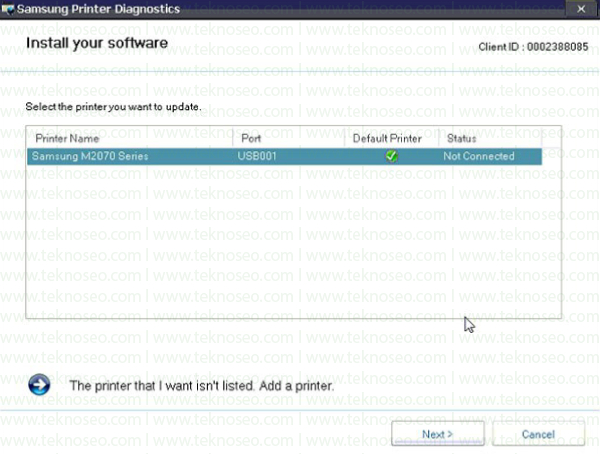The image size is (600, 454).
Task: Sort by Status column header
Action: [490, 138]
